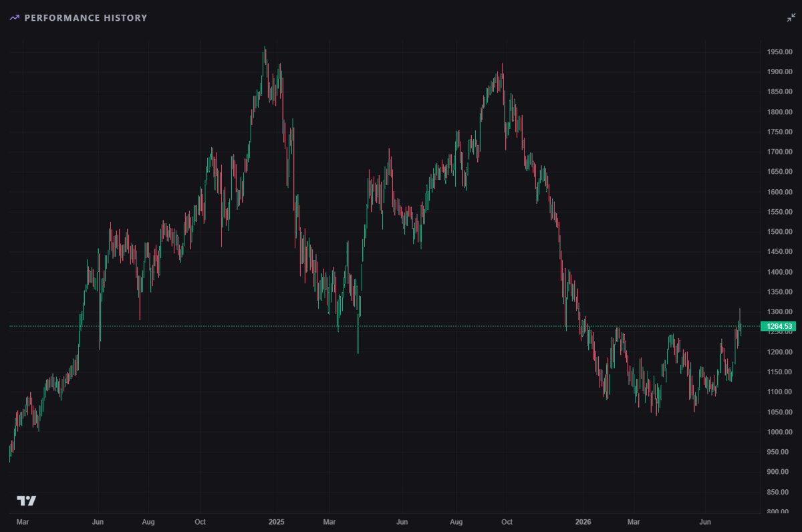
Task: Click the 1500.00 price axis label
Action: pyautogui.click(x=780, y=232)
